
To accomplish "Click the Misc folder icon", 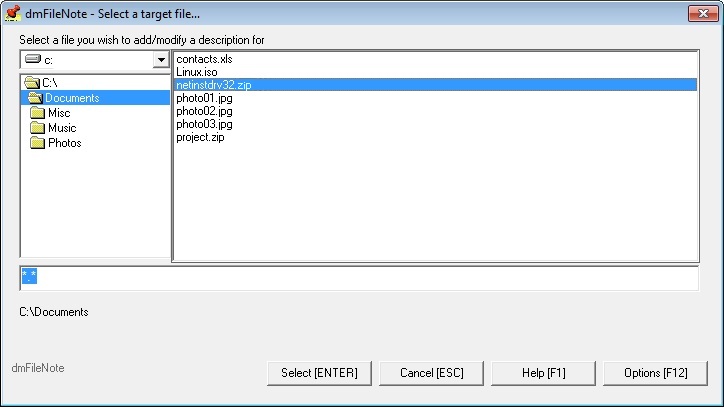I will (37, 113).
